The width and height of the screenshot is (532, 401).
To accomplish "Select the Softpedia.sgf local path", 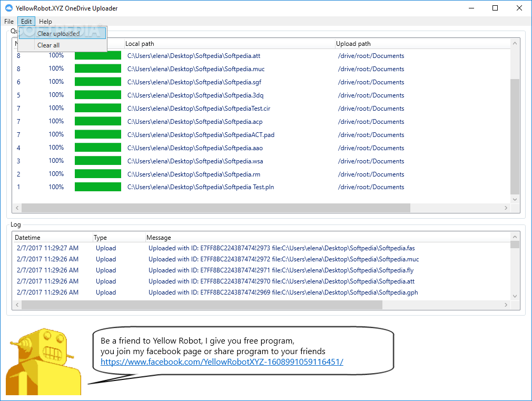I will [x=194, y=82].
